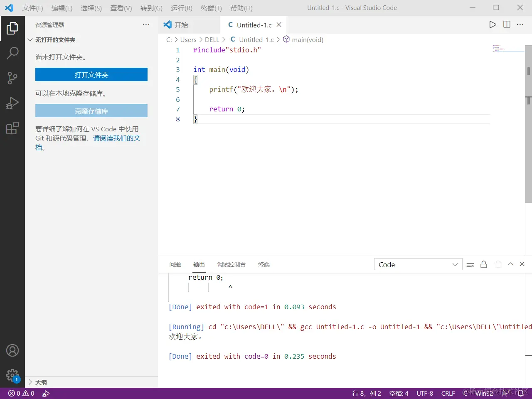Show errors and warnings count in status bar
The image size is (532, 399).
click(21, 393)
